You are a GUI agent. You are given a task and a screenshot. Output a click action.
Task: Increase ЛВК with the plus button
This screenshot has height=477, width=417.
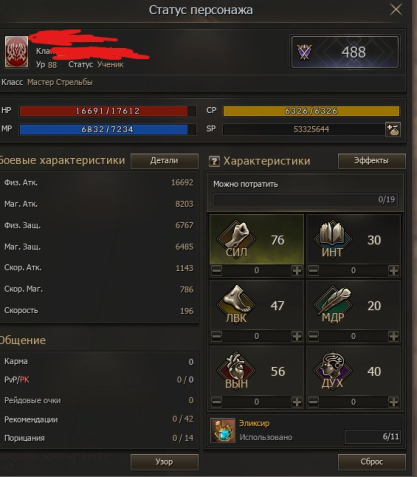(297, 336)
